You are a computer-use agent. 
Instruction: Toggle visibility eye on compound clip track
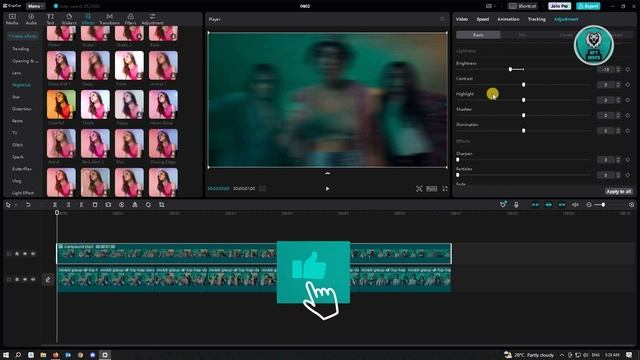pos(25,254)
